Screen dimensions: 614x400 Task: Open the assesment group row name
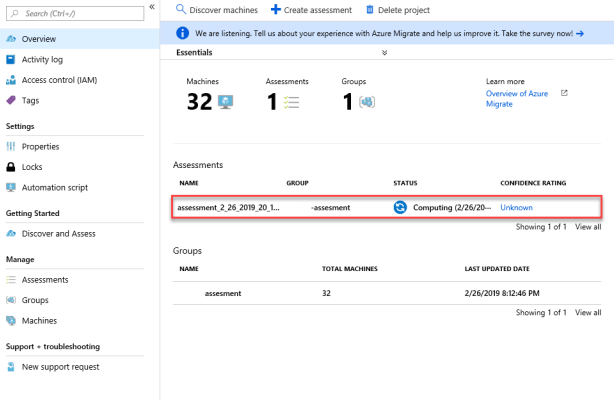point(223,293)
